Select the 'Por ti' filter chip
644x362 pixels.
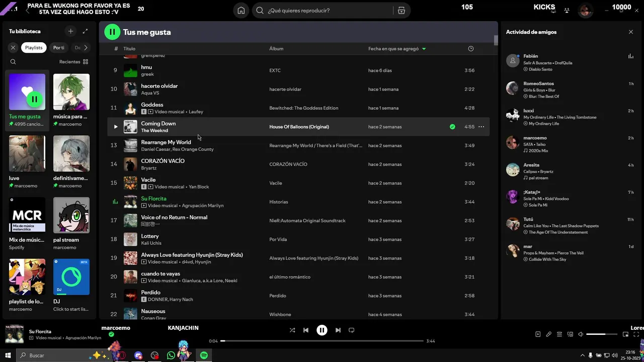coord(59,48)
